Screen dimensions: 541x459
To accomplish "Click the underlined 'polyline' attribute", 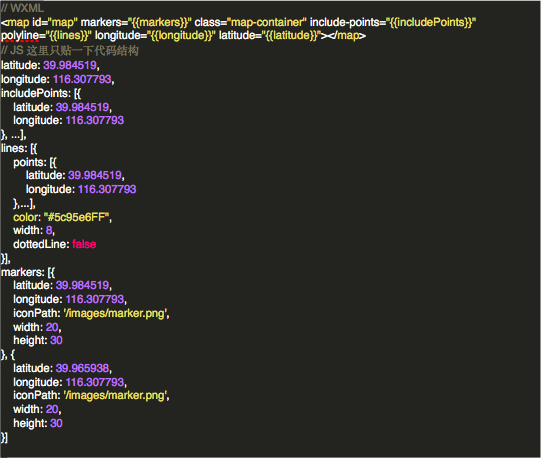I will (20, 36).
